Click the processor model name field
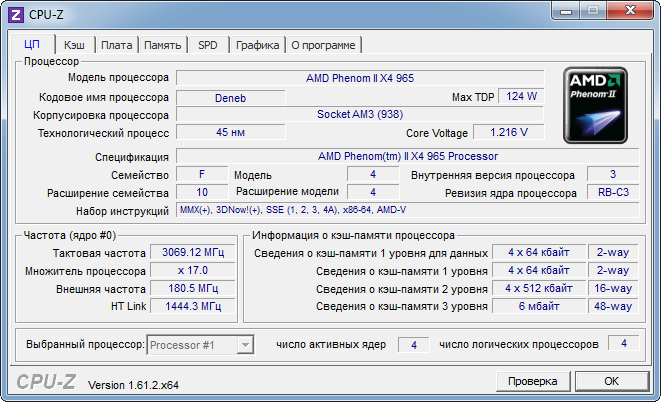The width and height of the screenshot is (661, 402). pos(360,77)
